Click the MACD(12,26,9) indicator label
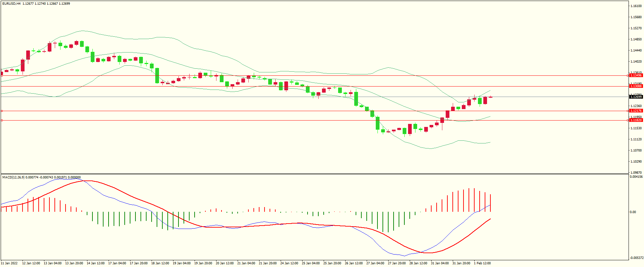 click(13, 177)
